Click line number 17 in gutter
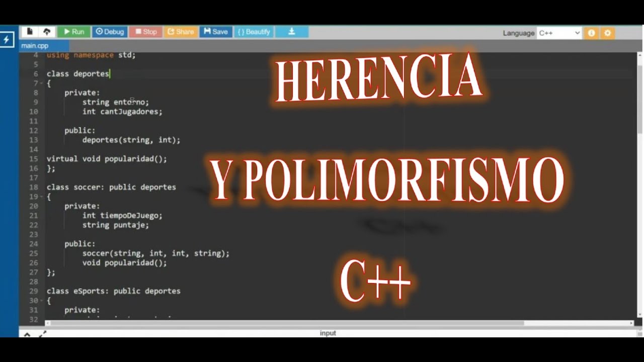 (x=34, y=178)
